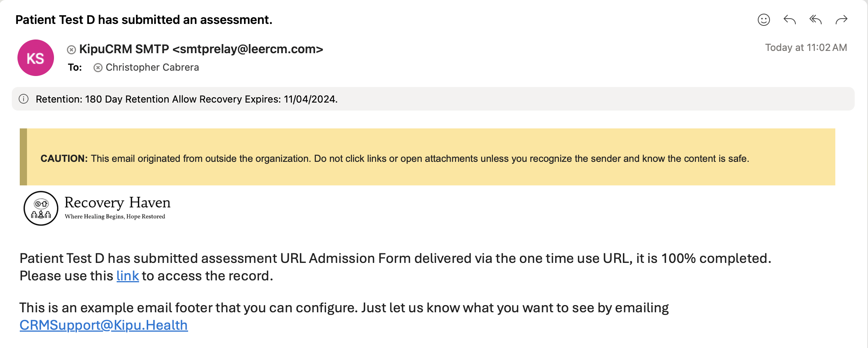Open the record via the "link" hyperlink
Image resolution: width=868 pixels, height=348 pixels.
point(127,276)
